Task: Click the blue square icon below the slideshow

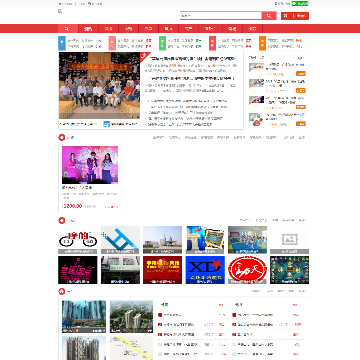Action: click(x=106, y=124)
